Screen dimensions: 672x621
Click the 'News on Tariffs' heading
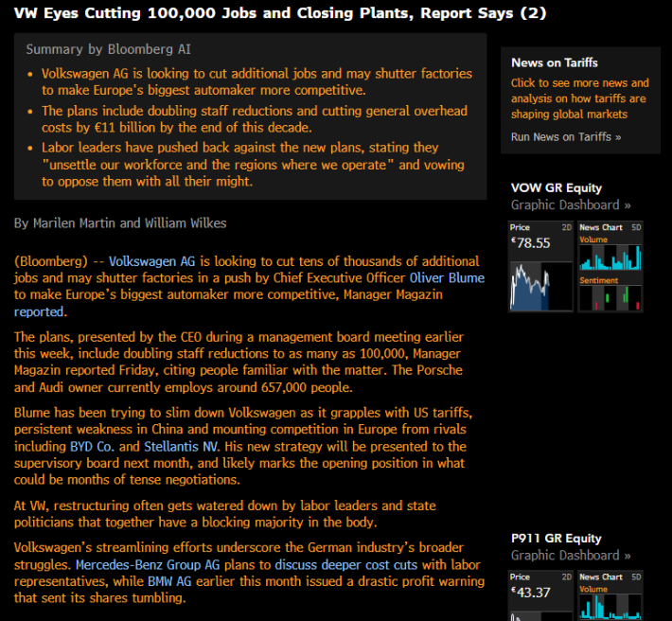pos(554,63)
